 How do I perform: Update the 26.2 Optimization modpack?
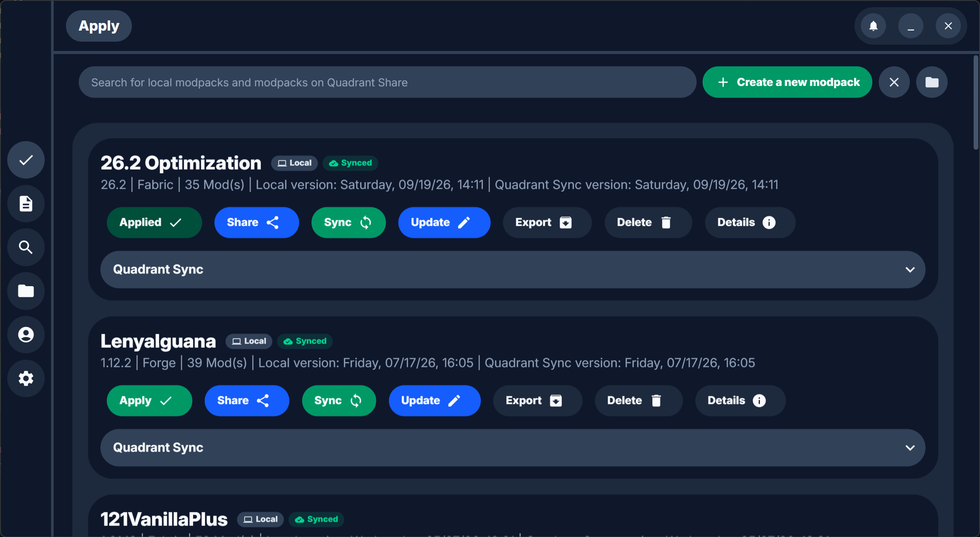[x=444, y=222]
